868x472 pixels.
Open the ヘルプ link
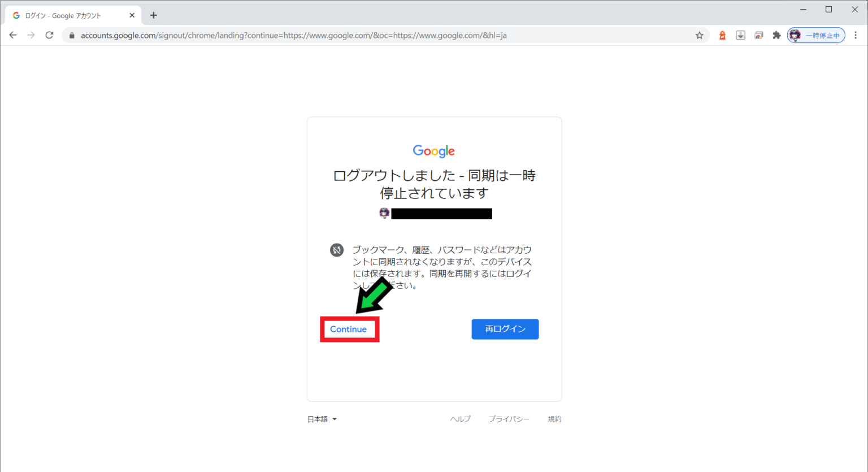point(460,419)
